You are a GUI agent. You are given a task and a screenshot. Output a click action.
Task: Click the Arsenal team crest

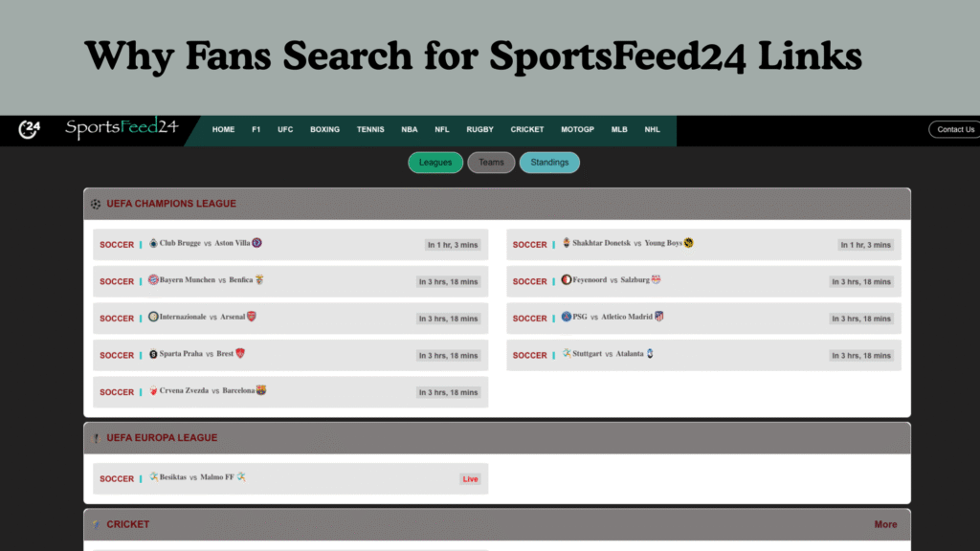252,317
